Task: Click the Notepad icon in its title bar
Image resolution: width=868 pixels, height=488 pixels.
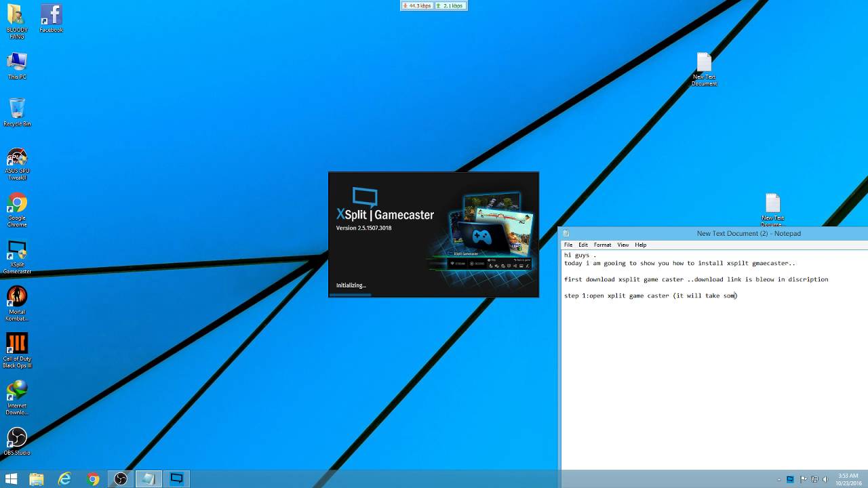Action: [x=566, y=233]
